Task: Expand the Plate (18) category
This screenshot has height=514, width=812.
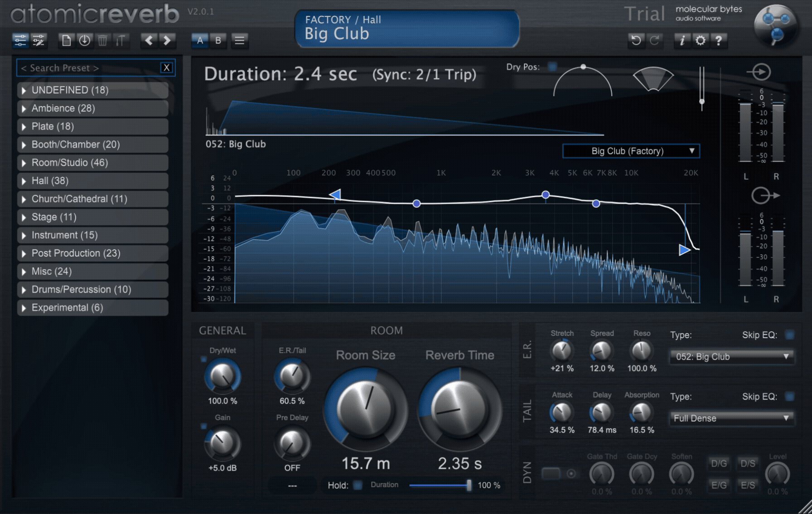Action: coord(93,126)
